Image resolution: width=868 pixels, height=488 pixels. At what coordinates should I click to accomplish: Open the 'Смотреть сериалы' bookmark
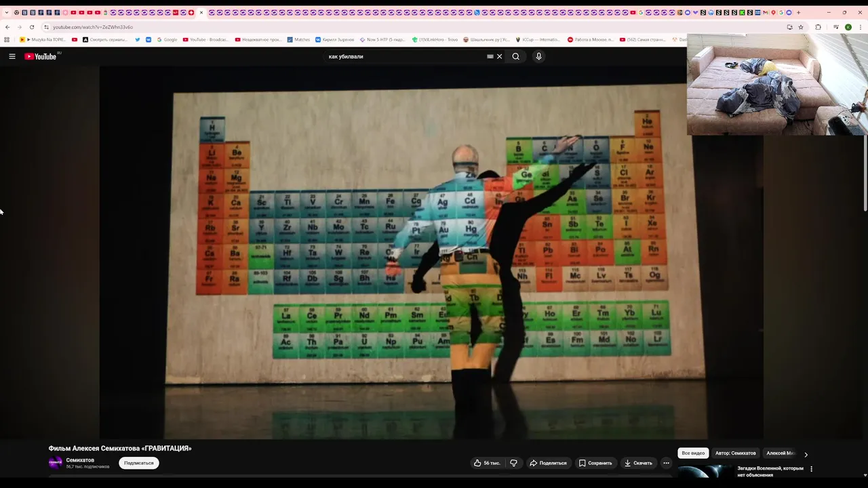click(105, 39)
